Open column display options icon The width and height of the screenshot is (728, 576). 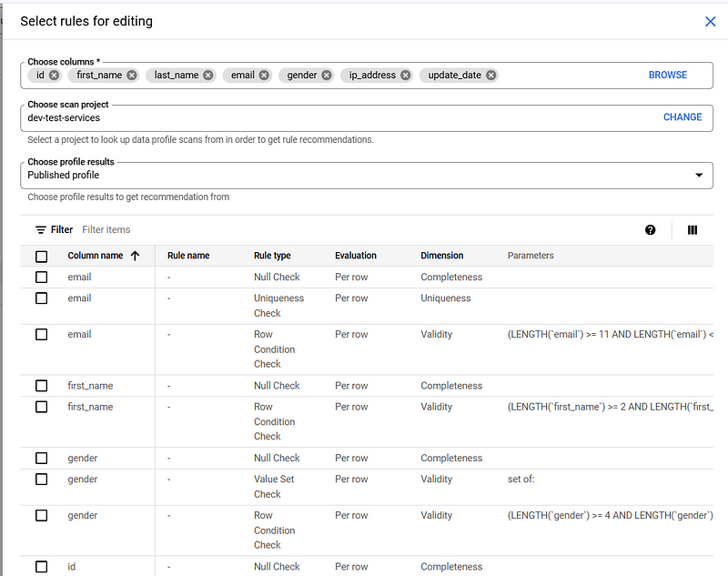point(693,230)
